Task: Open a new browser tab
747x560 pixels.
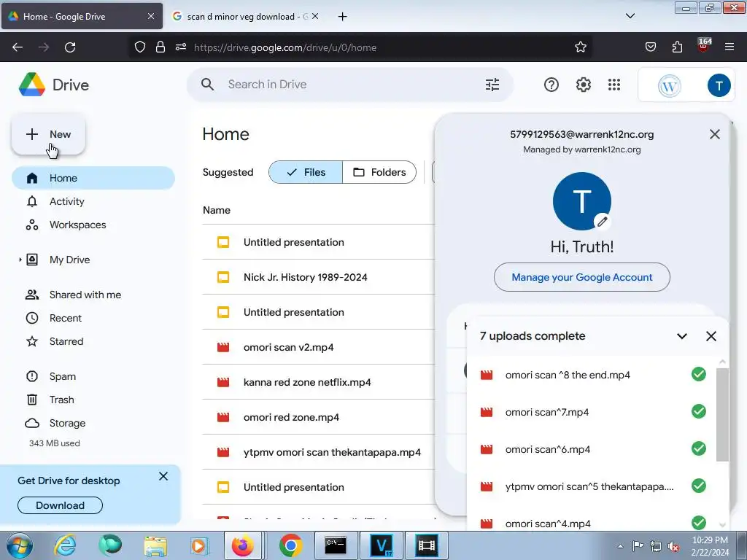Action: tap(342, 17)
